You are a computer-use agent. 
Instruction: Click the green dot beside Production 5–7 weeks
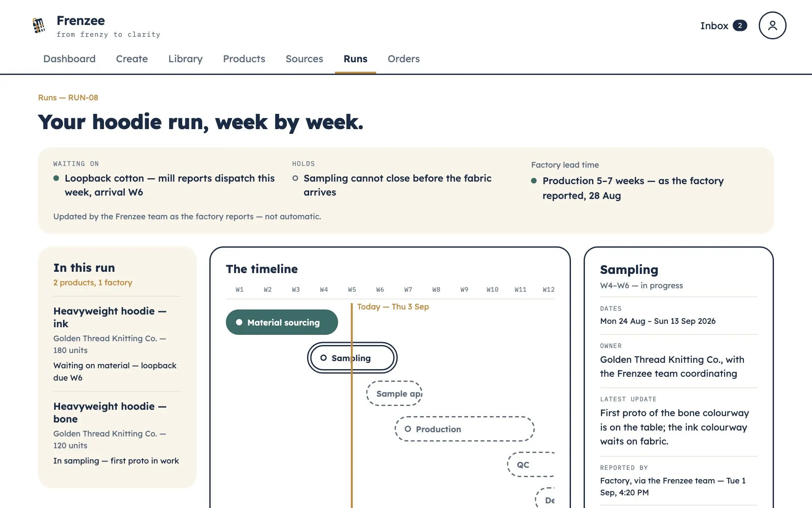tap(534, 181)
